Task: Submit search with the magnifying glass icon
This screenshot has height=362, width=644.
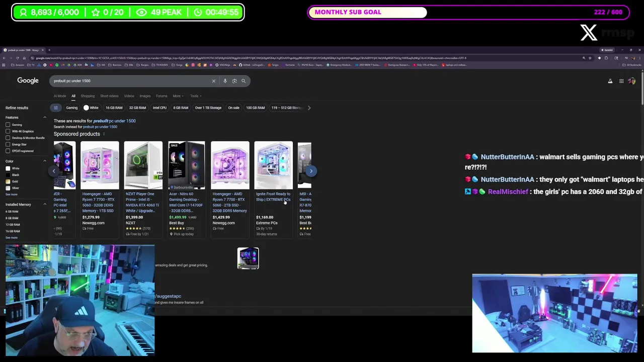Action: click(x=244, y=81)
